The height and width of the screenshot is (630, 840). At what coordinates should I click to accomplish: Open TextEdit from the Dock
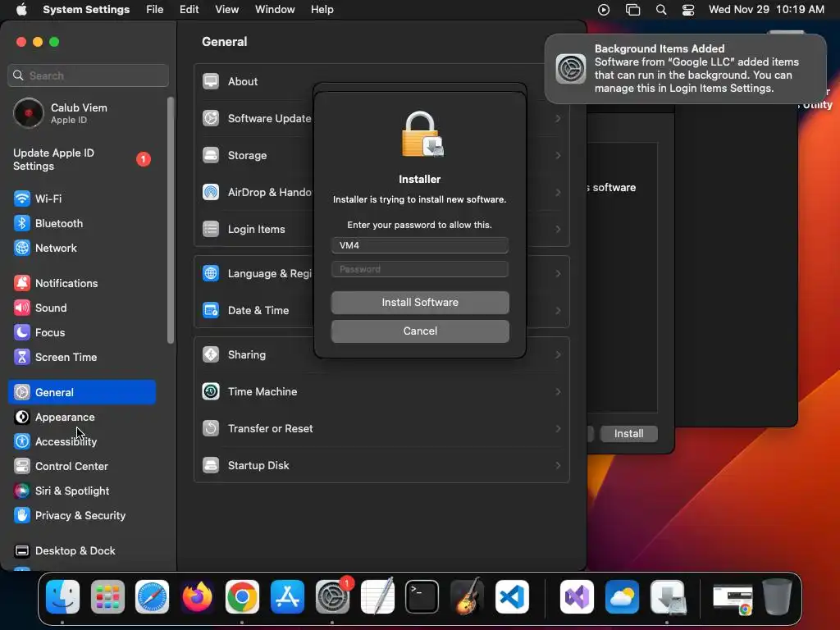[377, 596]
